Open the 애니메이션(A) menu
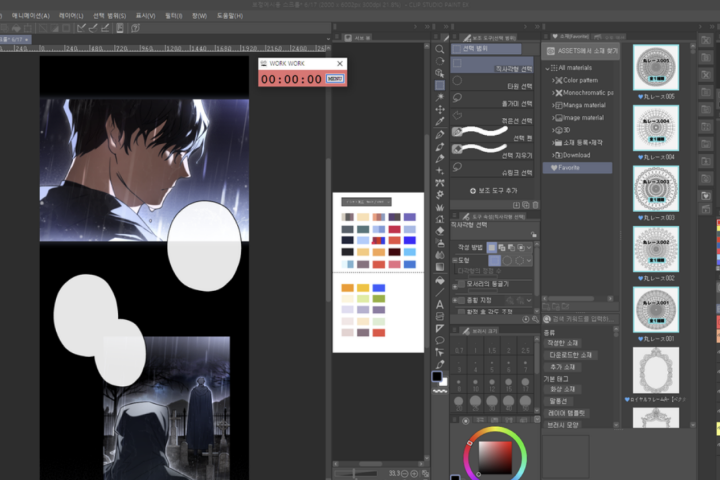The height and width of the screenshot is (480, 720). (31, 16)
